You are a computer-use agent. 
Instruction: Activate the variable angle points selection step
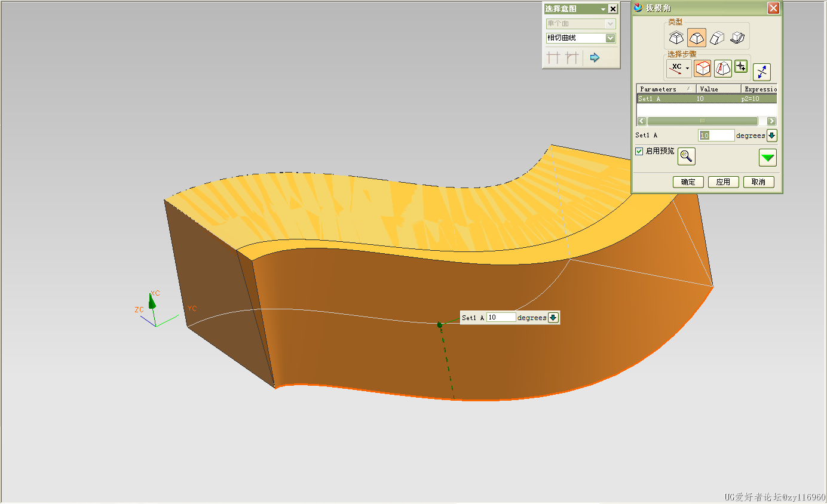coord(723,69)
